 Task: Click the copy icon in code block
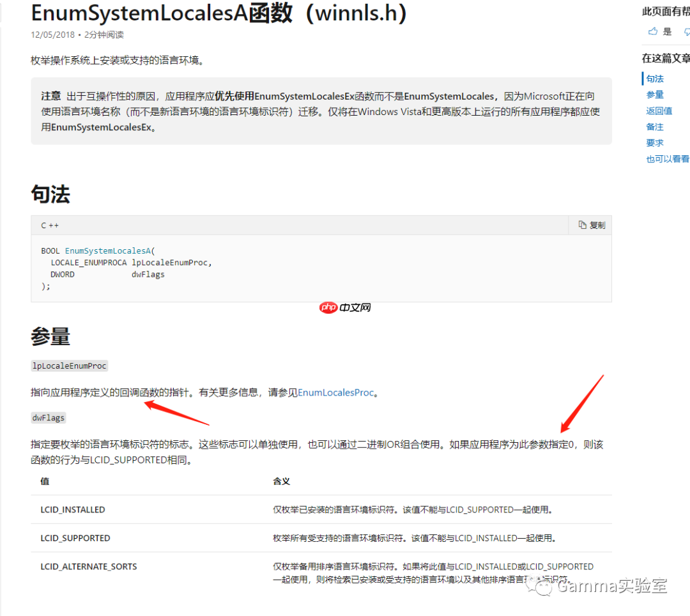(582, 225)
